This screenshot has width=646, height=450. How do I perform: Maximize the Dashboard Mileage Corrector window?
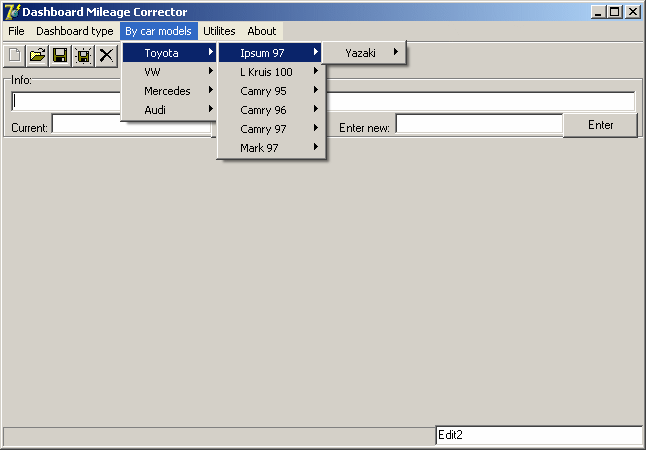(x=614, y=12)
